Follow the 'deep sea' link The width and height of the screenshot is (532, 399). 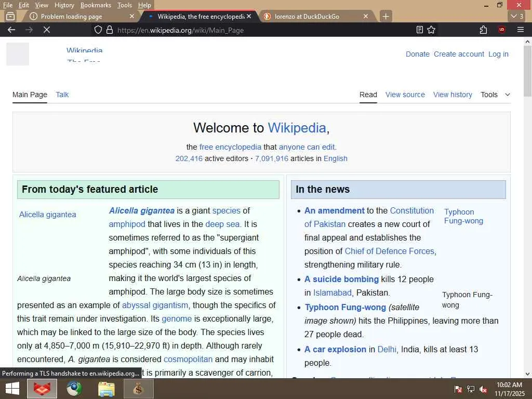point(222,224)
